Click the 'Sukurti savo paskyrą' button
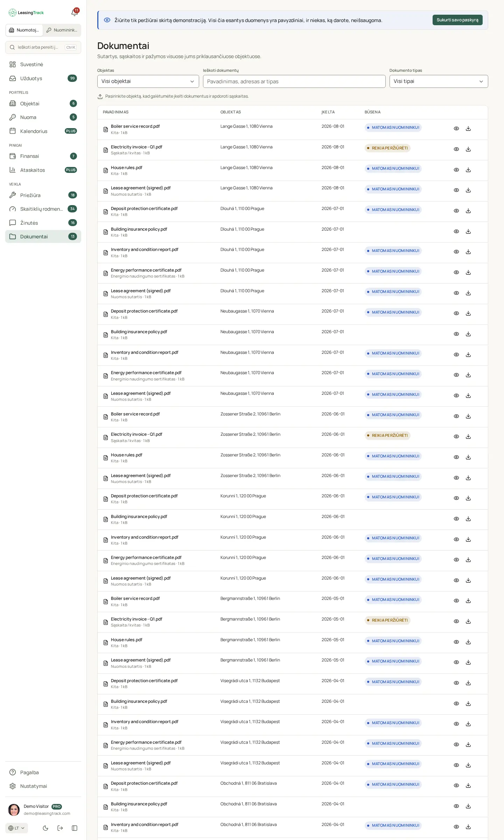The image size is (504, 840). 457,20
